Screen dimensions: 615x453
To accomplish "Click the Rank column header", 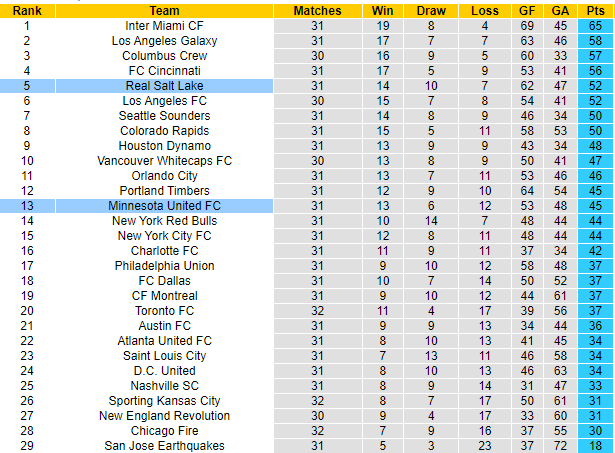I will [27, 10].
